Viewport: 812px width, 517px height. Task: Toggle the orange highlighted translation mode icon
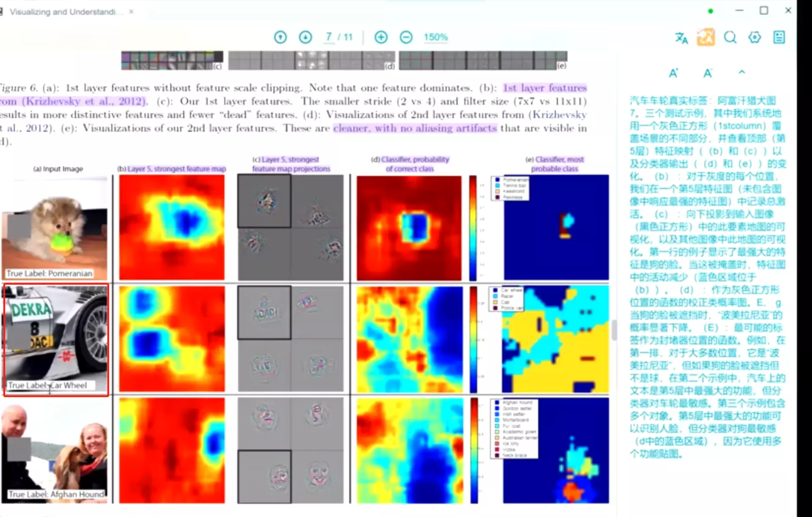pyautogui.click(x=705, y=37)
